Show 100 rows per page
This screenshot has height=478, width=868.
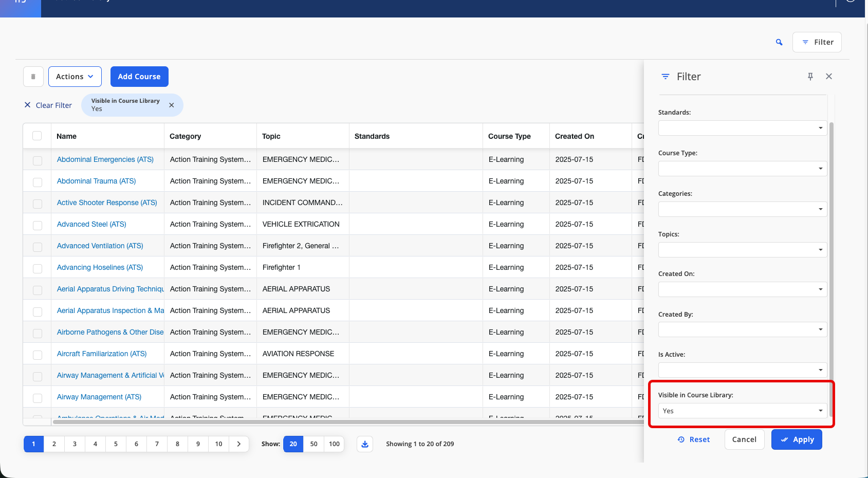(x=334, y=444)
